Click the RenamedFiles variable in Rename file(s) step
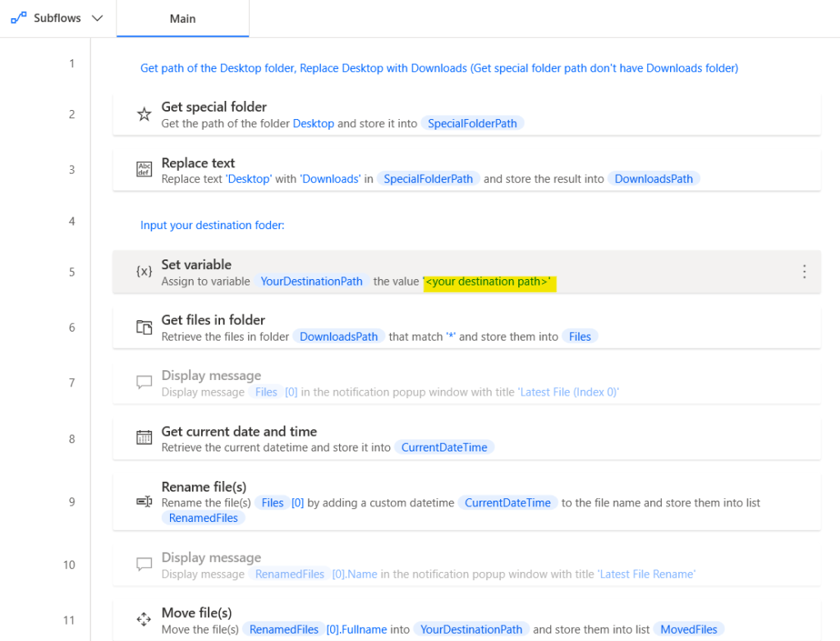Viewport: 840px width, 641px height. (x=203, y=518)
